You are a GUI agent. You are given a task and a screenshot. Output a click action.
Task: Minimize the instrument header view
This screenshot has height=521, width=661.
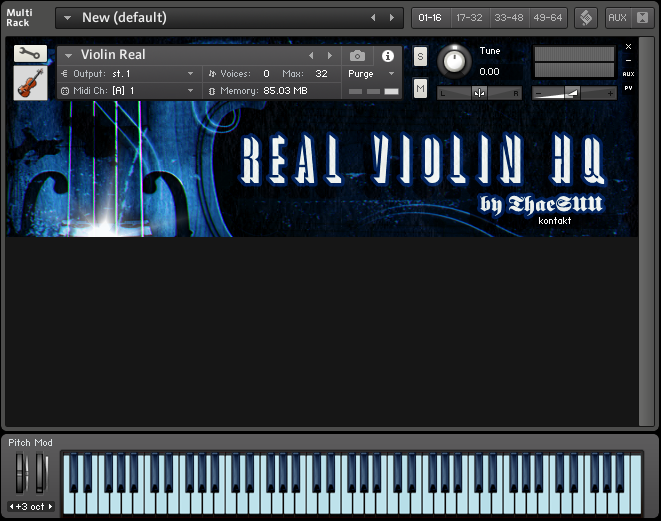point(628,60)
